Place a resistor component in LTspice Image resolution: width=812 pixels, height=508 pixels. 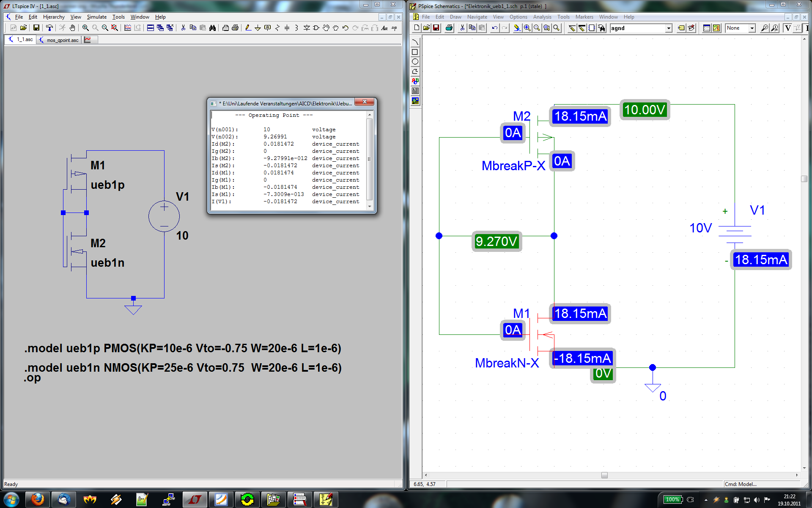click(277, 28)
